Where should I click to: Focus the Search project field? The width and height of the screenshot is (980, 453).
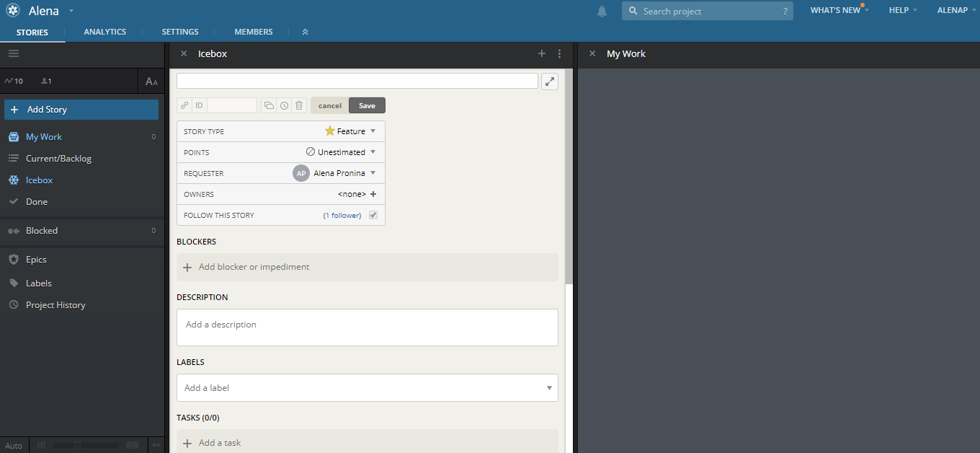pyautogui.click(x=706, y=11)
